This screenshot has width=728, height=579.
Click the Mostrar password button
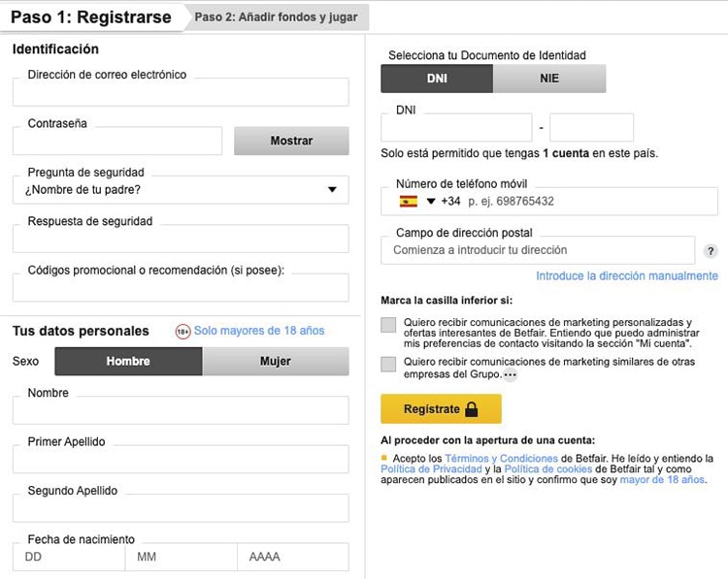(x=291, y=141)
